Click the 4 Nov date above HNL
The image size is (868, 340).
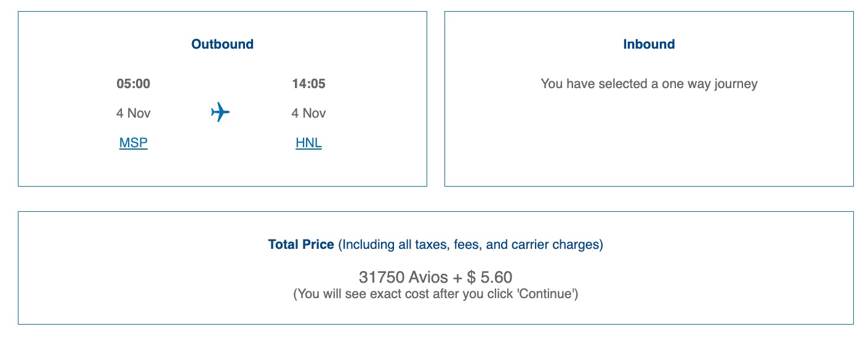(308, 113)
